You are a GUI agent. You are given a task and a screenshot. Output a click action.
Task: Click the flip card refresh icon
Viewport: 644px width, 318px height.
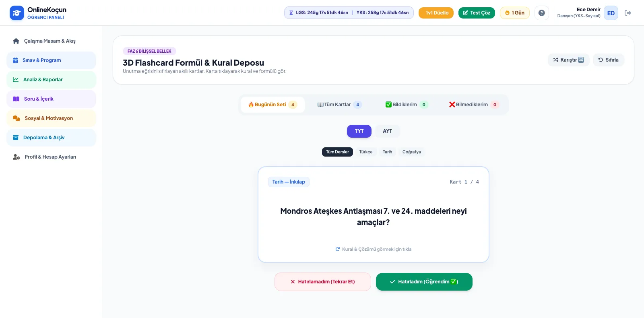pos(338,249)
